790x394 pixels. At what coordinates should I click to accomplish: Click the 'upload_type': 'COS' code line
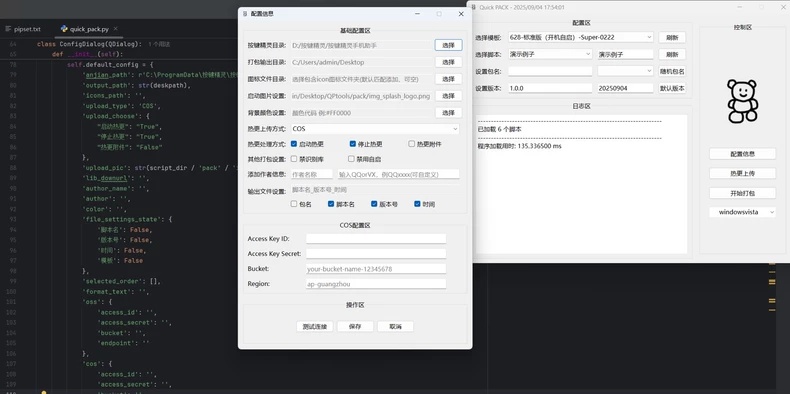[121, 106]
